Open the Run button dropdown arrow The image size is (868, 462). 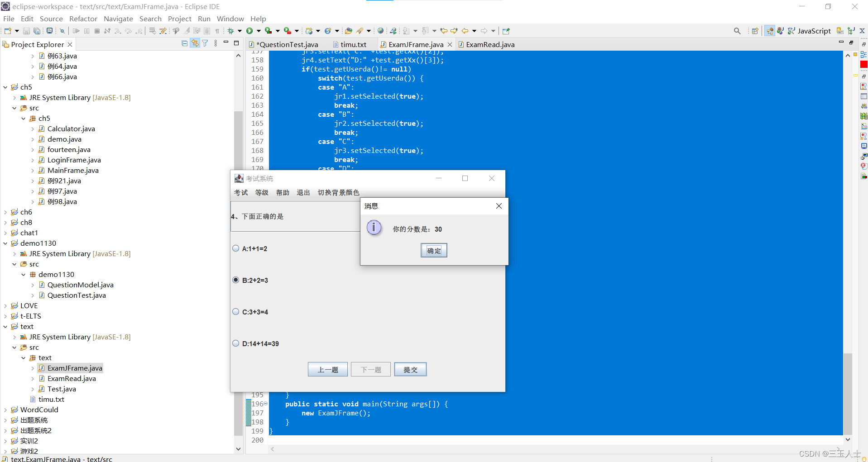[x=259, y=31]
